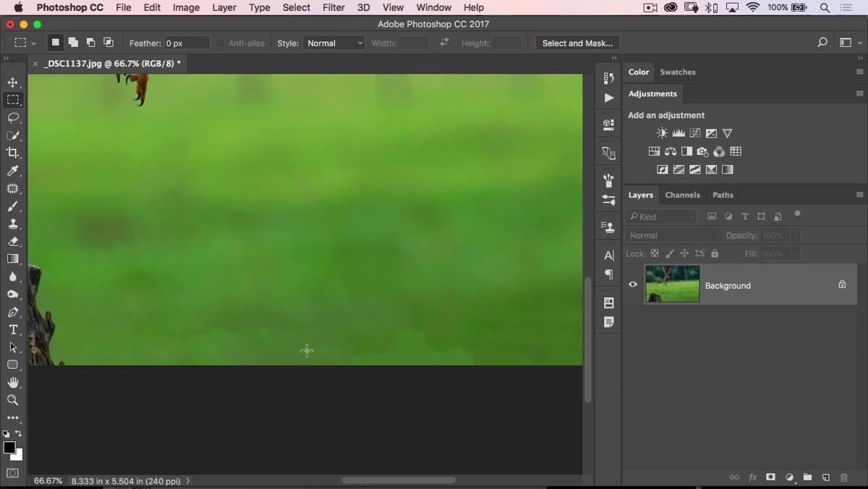Image resolution: width=868 pixels, height=489 pixels.
Task: Switch to the Swatches tab
Action: point(678,72)
